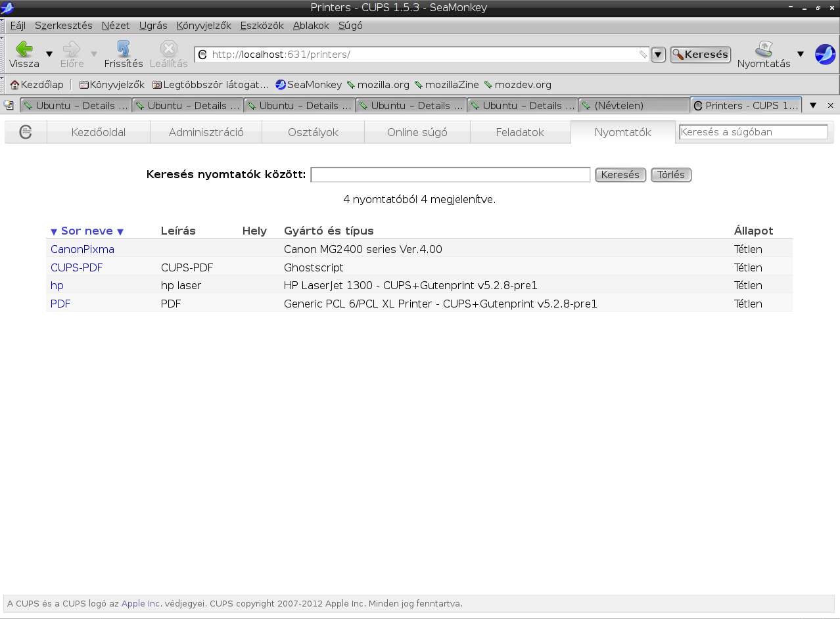Click the Apple Inc. footer link
Image resolution: width=840 pixels, height=619 pixels.
(141, 604)
